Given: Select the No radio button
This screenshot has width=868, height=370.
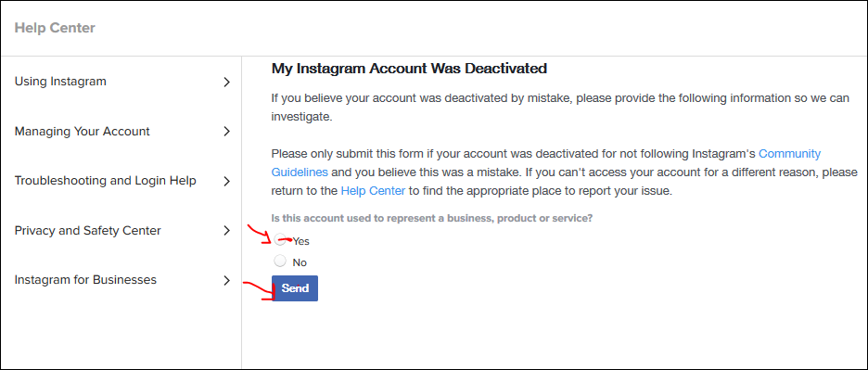Looking at the screenshot, I should point(280,261).
